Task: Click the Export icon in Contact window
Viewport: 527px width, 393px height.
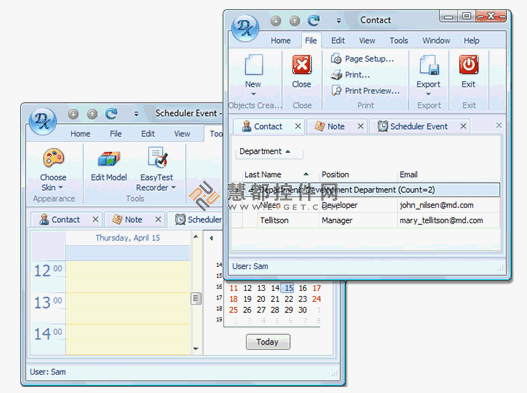Action: coord(429,65)
